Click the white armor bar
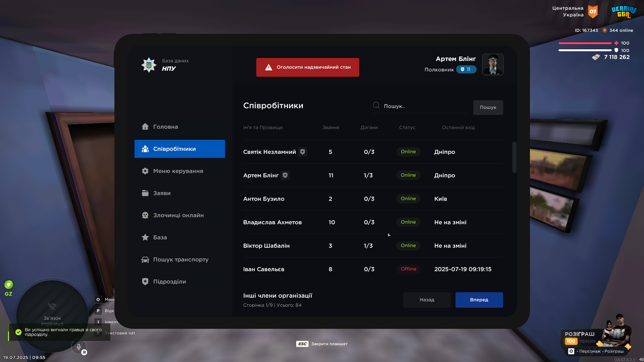The width and height of the screenshot is (644, 362). 585,50
